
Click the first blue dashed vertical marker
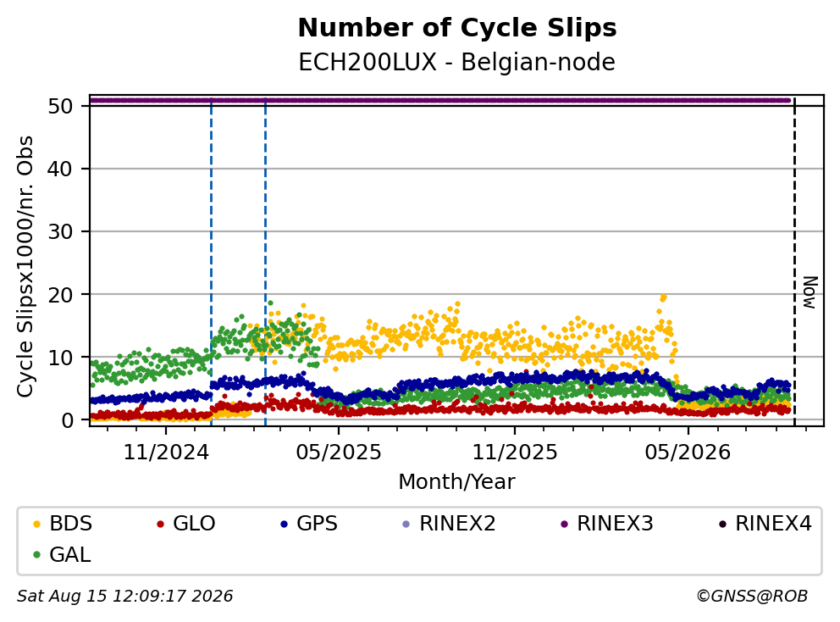click(x=211, y=260)
